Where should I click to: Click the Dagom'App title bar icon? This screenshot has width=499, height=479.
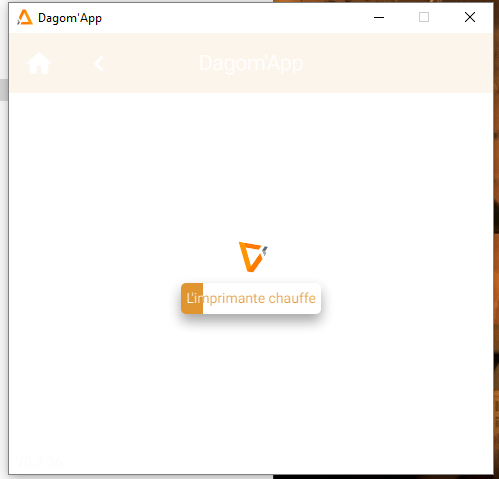(25, 17)
